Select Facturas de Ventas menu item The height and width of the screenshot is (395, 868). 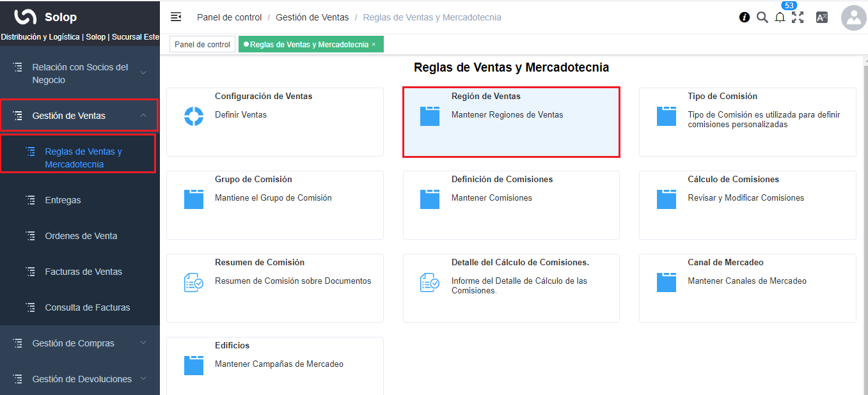83,272
